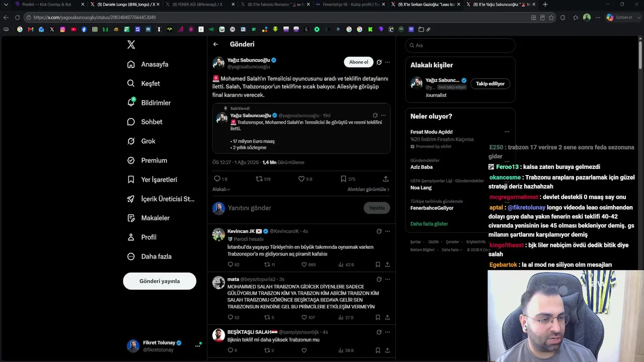Viewport: 644px width, 362px height.
Task: Open Yağız Sabuncuoğlu's avatar on the main post
Action: click(x=218, y=63)
